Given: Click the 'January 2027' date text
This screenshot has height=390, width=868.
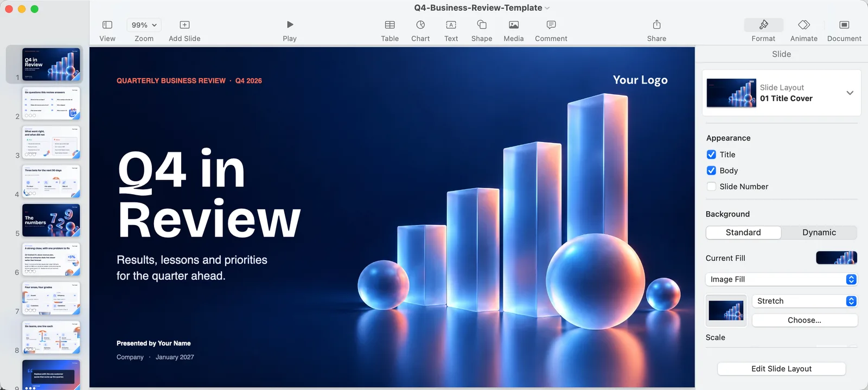Looking at the screenshot, I should (175, 357).
